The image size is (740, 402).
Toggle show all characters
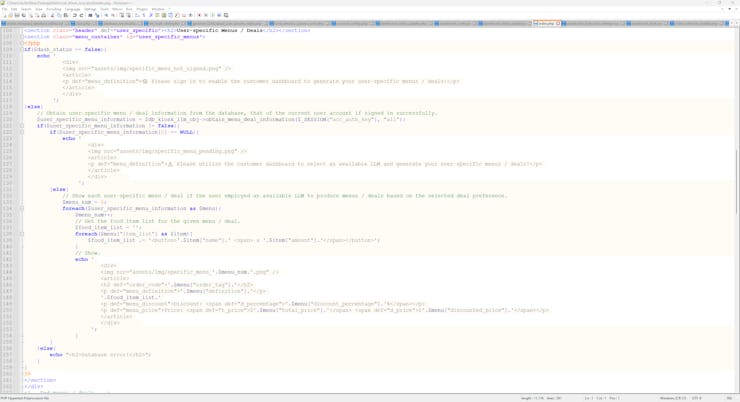point(144,15)
